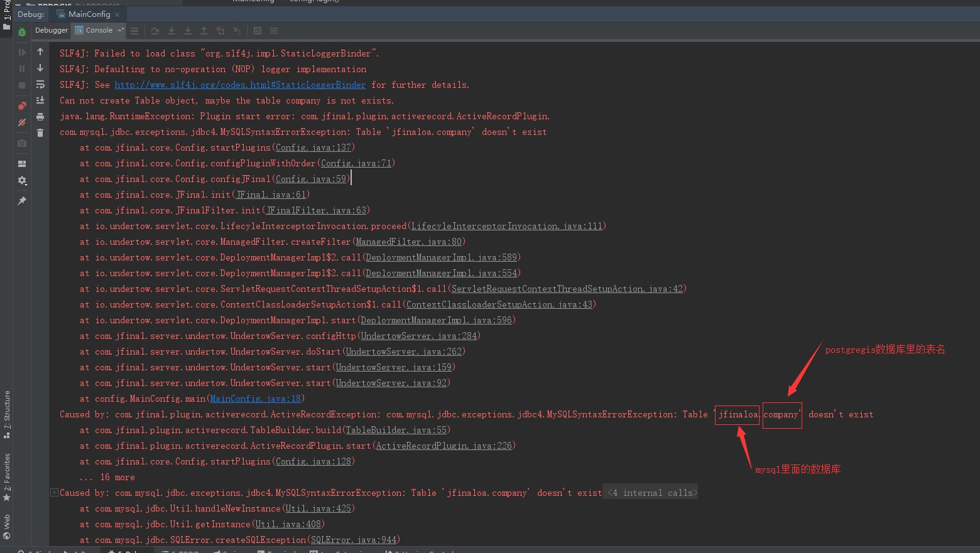Select the MainConfig debug session tab

click(89, 14)
